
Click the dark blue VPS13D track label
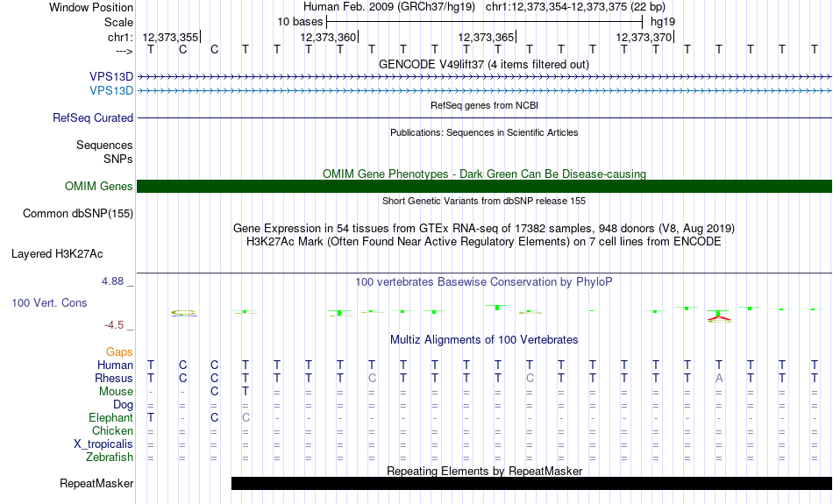tap(111, 77)
